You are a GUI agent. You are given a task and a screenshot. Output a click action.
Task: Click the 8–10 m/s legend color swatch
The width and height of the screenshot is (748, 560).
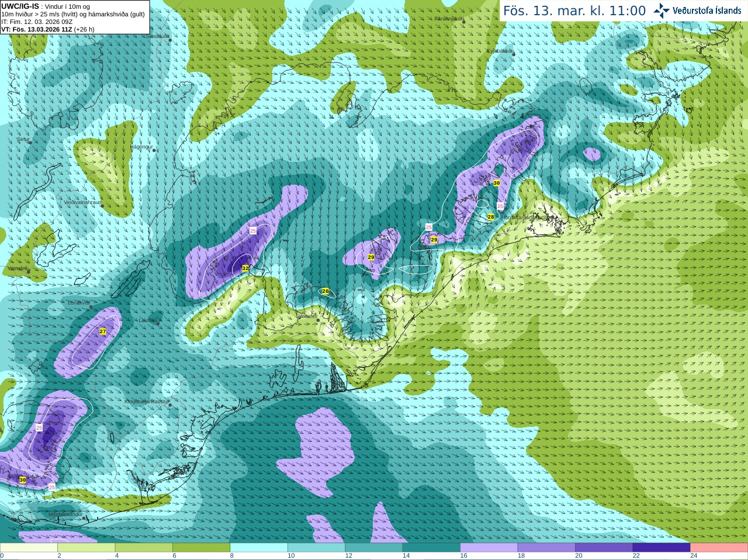point(259,548)
